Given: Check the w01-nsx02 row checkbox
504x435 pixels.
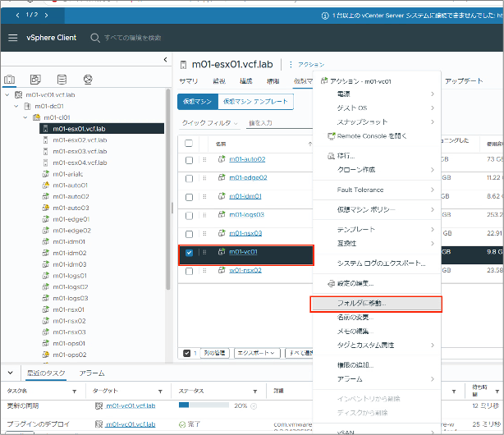Looking at the screenshot, I should 189,272.
